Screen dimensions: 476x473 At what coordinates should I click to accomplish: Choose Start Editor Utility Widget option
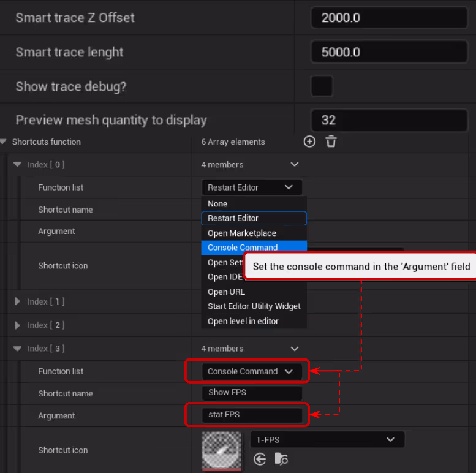[254, 306]
